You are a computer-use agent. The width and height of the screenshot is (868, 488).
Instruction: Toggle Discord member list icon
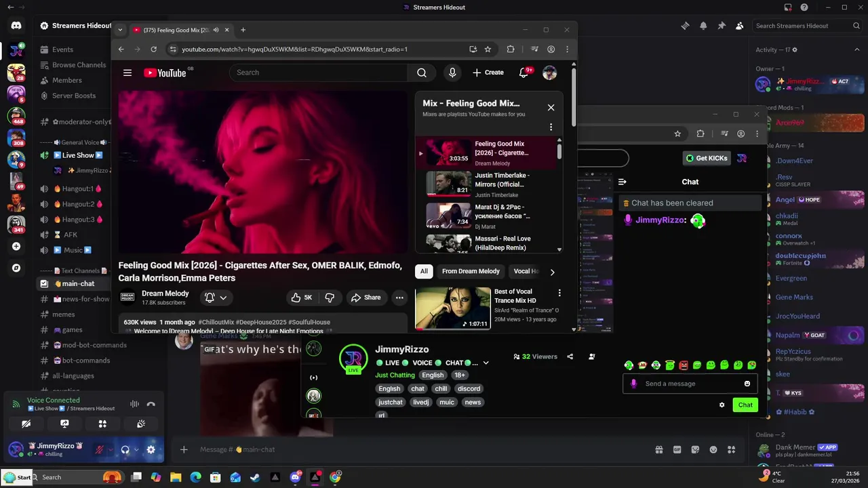739,26
